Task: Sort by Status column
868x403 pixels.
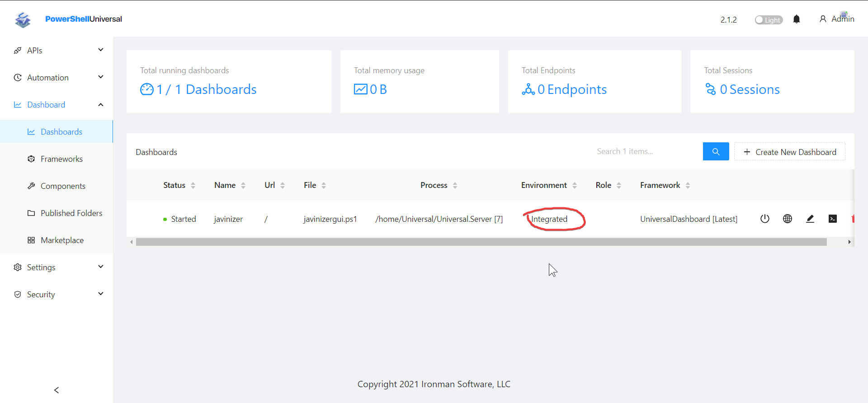Action: coord(179,185)
